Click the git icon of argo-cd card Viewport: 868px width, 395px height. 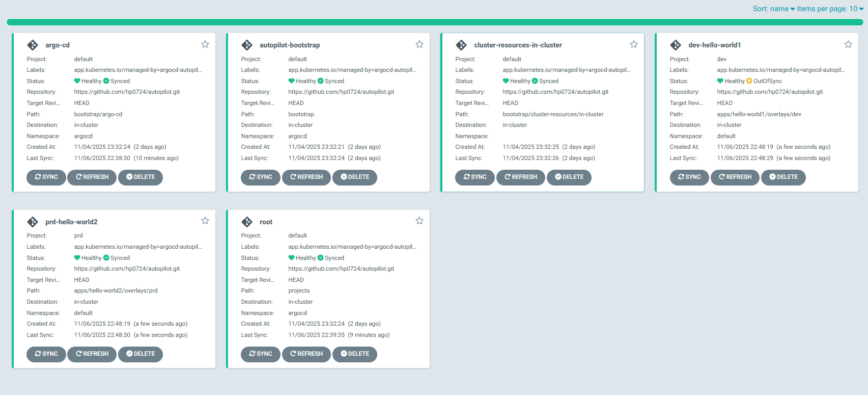click(33, 45)
